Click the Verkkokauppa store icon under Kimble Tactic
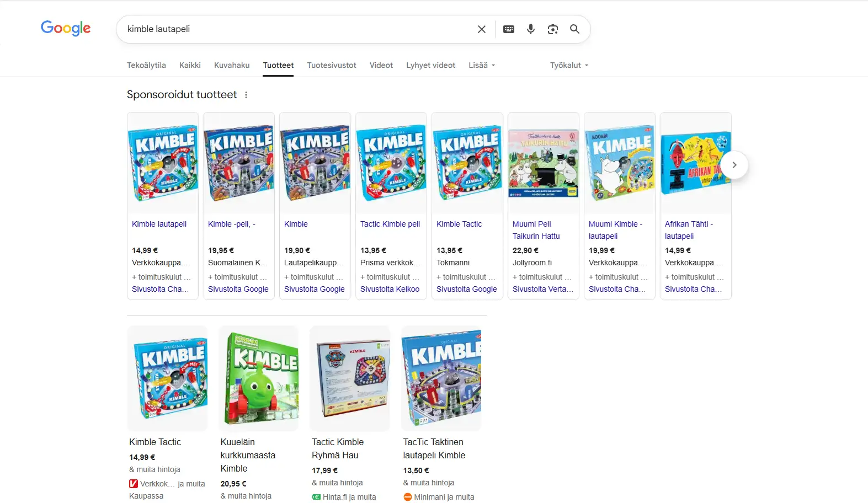The image size is (868, 503). (134, 484)
